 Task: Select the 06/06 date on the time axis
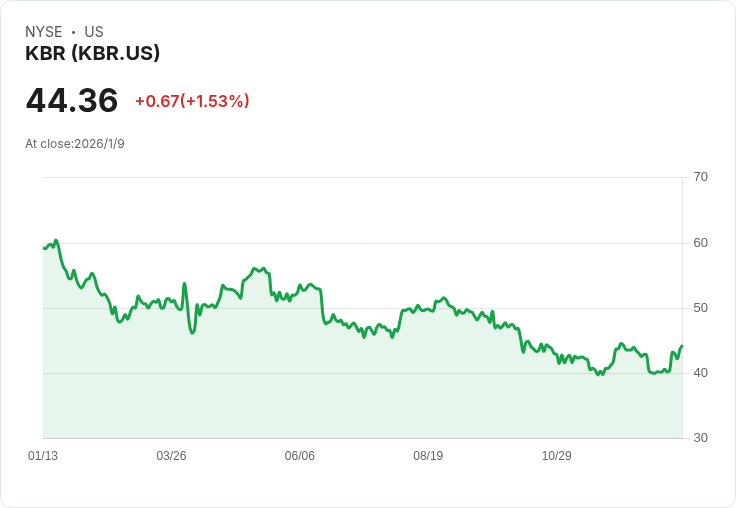(300, 456)
